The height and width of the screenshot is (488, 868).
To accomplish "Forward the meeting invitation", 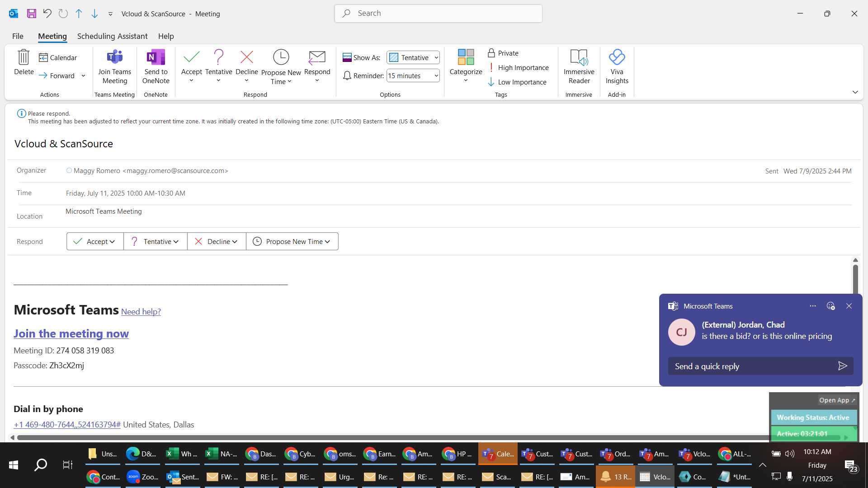I will tap(57, 75).
